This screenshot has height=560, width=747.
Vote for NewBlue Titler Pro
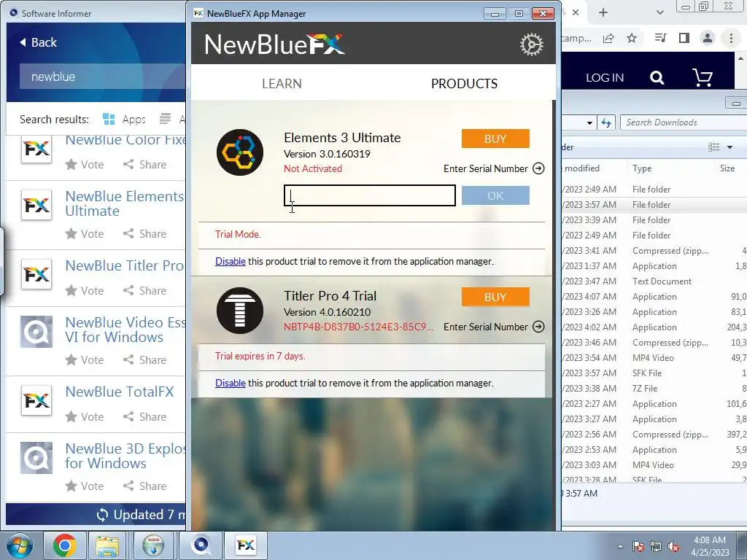[x=85, y=290]
